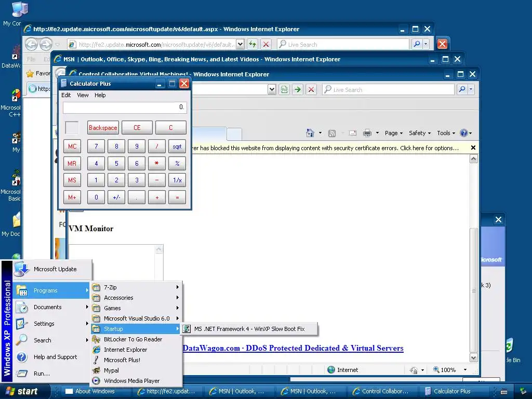Launch the Mypal browser
The width and height of the screenshot is (532, 399).
136,370
